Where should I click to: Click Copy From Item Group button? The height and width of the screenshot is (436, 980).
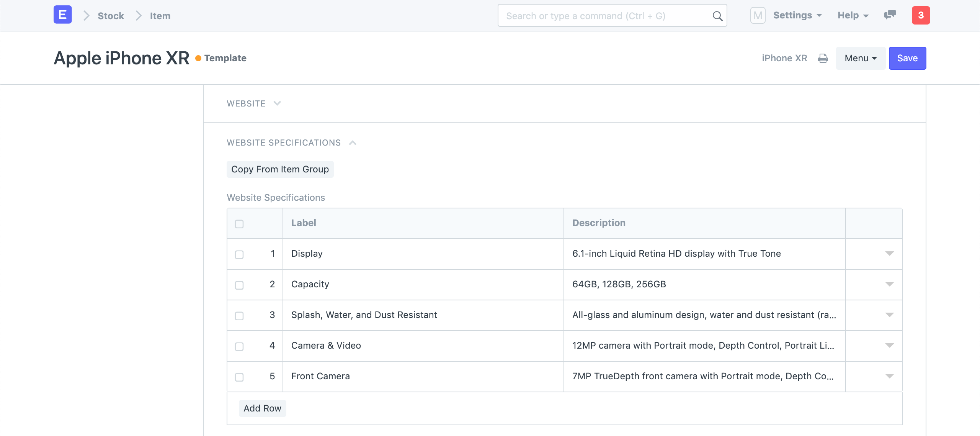280,169
